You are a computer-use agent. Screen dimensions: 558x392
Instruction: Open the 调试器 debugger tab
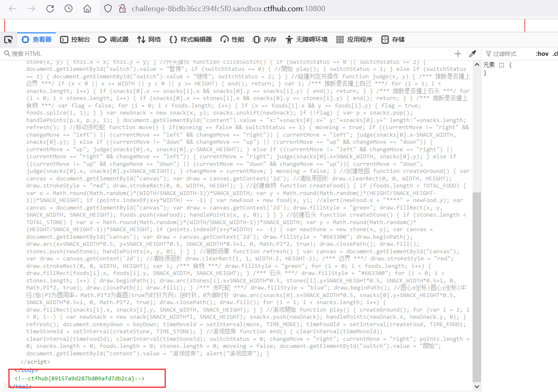click(x=113, y=40)
